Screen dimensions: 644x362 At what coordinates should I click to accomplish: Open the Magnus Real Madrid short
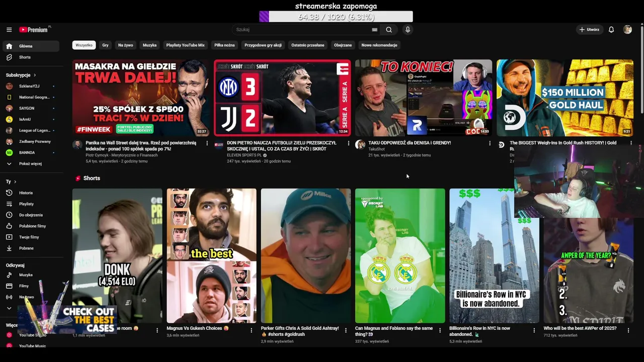point(400,255)
